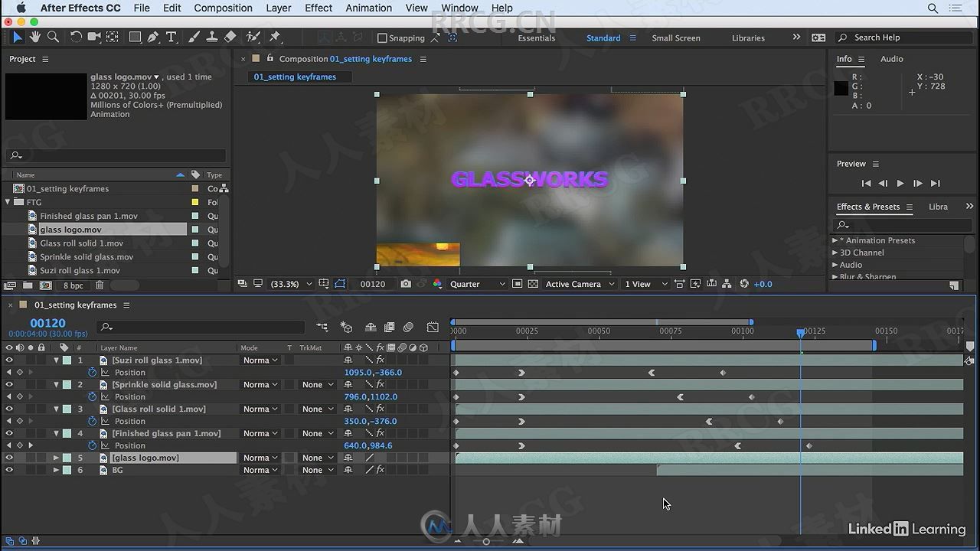Click the Draft 3D timeline icon

click(347, 327)
